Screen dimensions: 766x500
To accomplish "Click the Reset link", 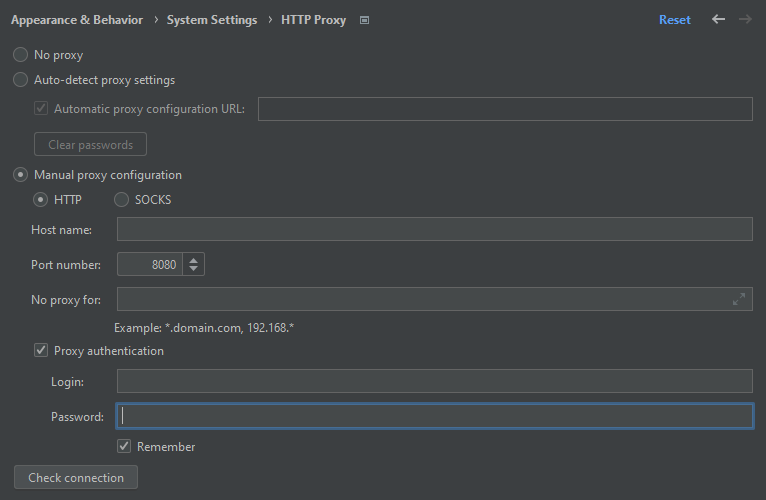I will pos(674,20).
